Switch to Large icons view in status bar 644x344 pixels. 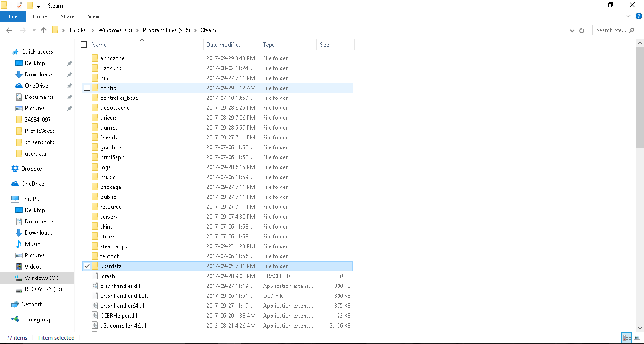click(x=637, y=337)
